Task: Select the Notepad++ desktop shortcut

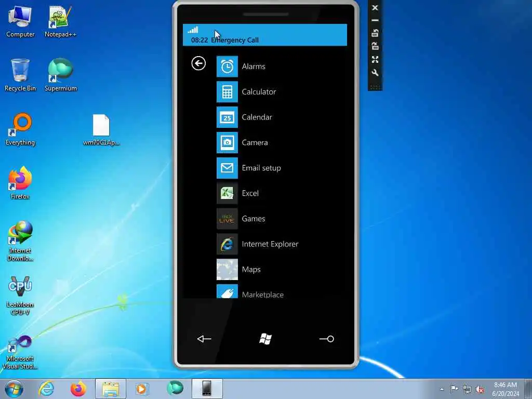Action: [x=60, y=22]
